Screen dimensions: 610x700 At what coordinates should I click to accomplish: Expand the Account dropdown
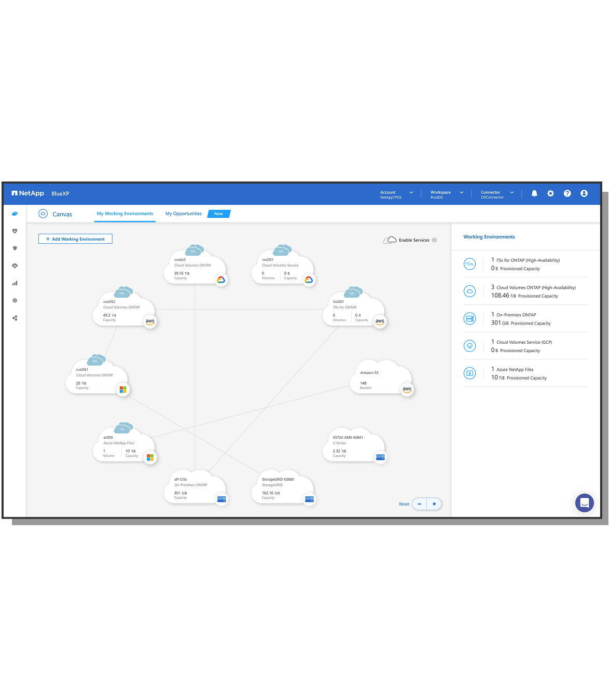(x=411, y=193)
